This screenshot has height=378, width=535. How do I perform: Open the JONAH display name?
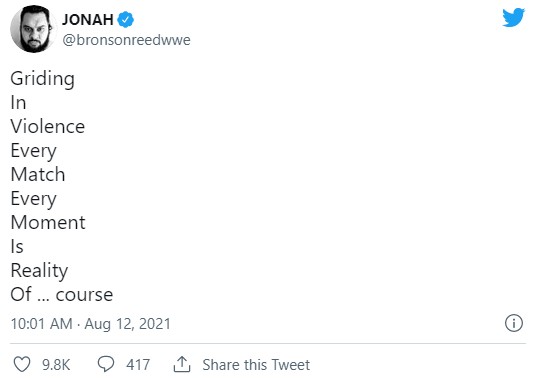coord(88,19)
